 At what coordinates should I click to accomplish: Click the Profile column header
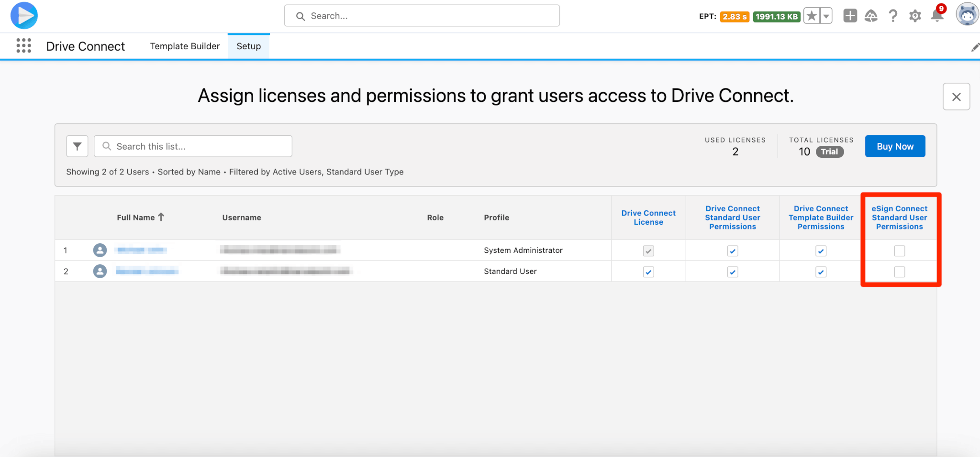(497, 218)
